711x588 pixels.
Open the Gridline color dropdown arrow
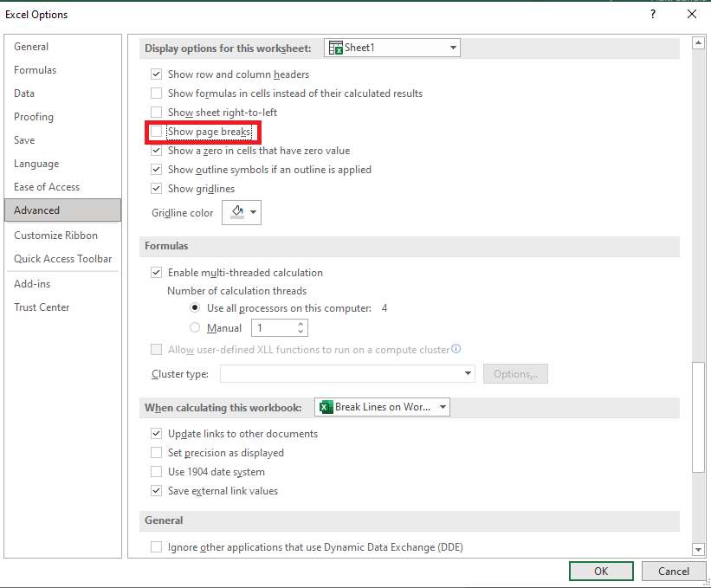pyautogui.click(x=254, y=211)
